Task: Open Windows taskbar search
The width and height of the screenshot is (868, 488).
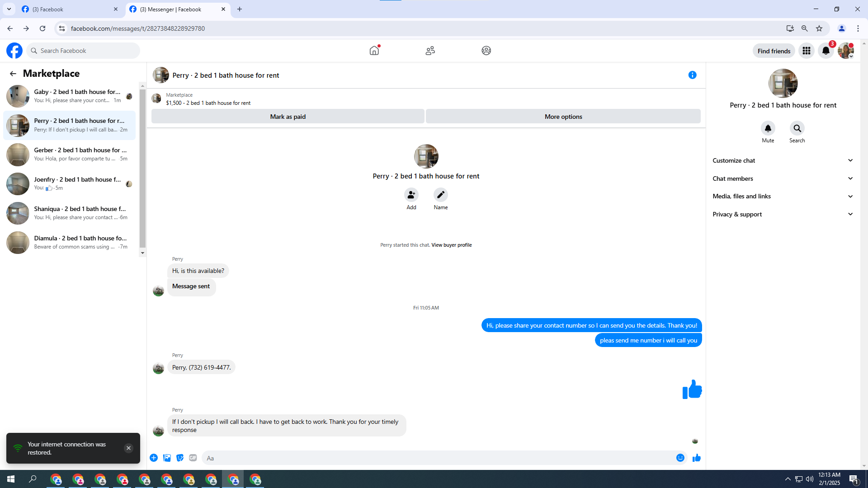Action: tap(33, 479)
